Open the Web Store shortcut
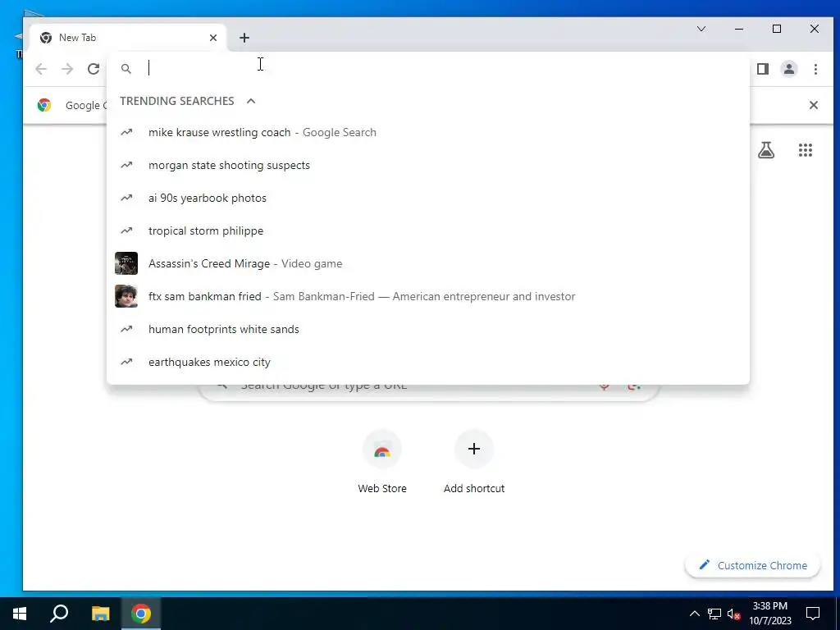 (382, 462)
